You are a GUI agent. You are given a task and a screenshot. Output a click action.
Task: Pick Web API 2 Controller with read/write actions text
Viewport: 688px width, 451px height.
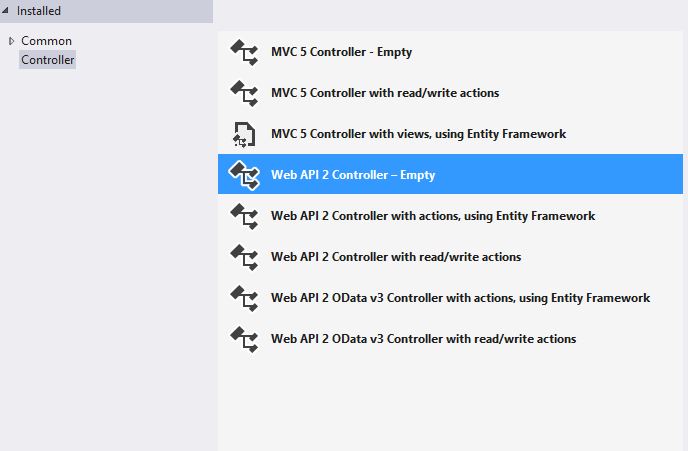point(396,257)
